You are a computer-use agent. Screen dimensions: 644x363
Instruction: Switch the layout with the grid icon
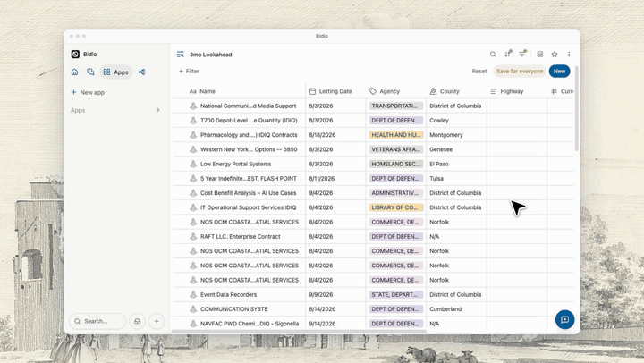point(540,55)
